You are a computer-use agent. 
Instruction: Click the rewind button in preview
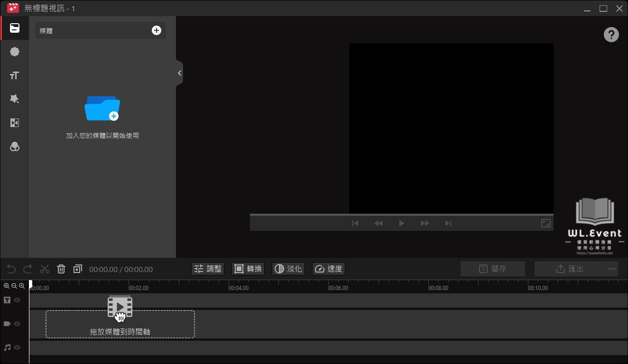[379, 223]
